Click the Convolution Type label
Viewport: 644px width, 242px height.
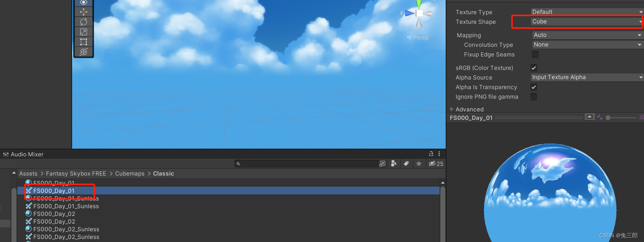(x=488, y=45)
